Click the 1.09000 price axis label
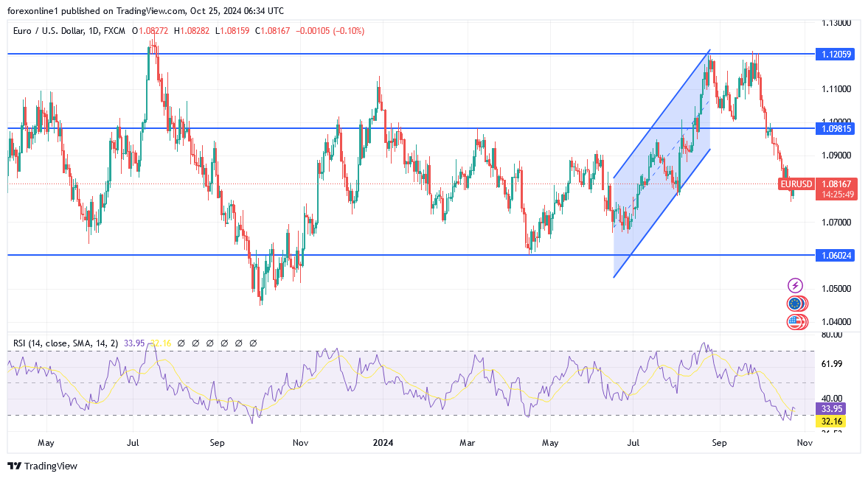 pyautogui.click(x=836, y=155)
